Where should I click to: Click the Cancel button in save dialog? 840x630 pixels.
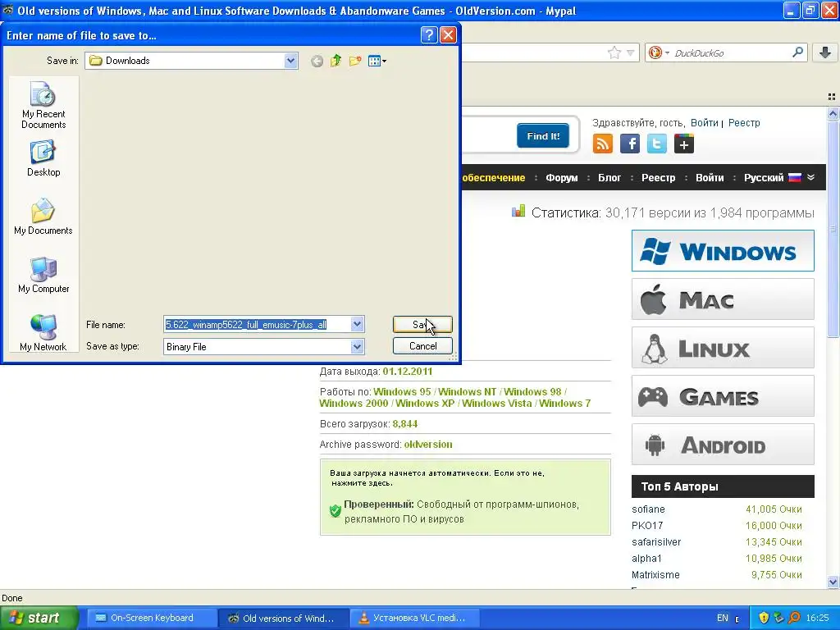pyautogui.click(x=422, y=346)
